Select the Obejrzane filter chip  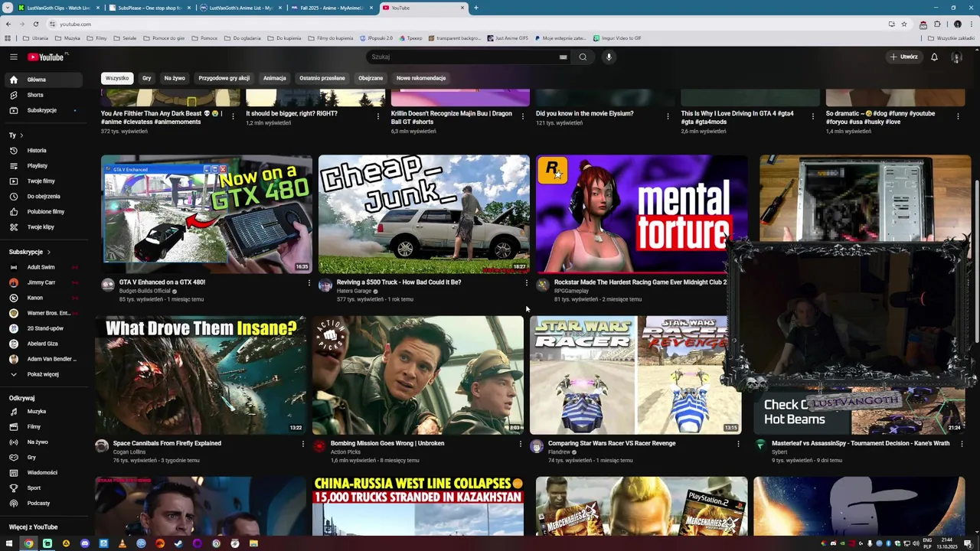click(x=371, y=78)
